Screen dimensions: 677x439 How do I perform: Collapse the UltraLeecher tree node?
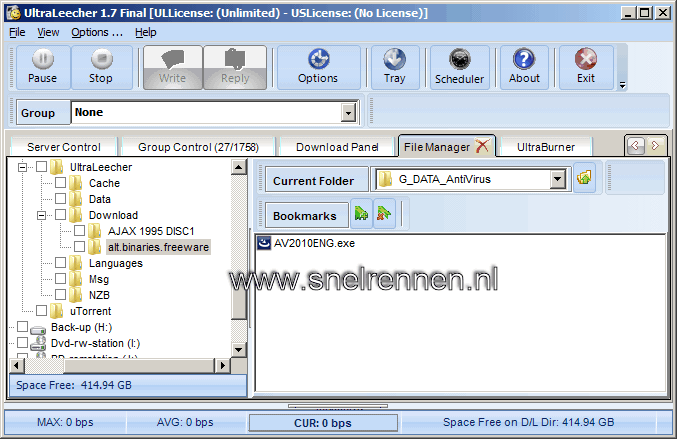point(22,167)
